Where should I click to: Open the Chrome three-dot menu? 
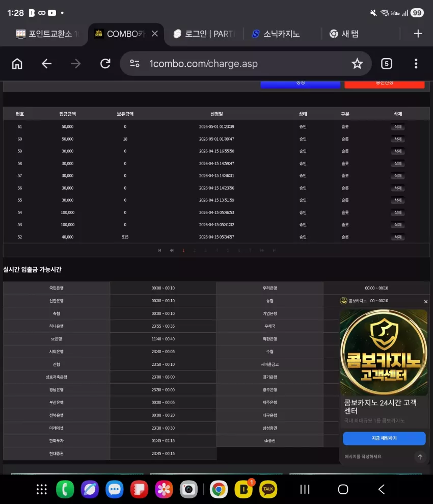tap(416, 64)
